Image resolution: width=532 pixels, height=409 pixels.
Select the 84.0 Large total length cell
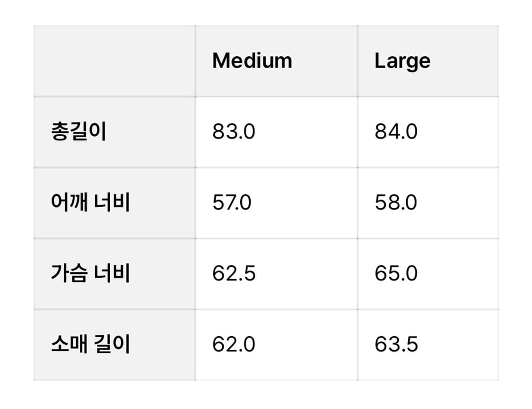point(428,132)
